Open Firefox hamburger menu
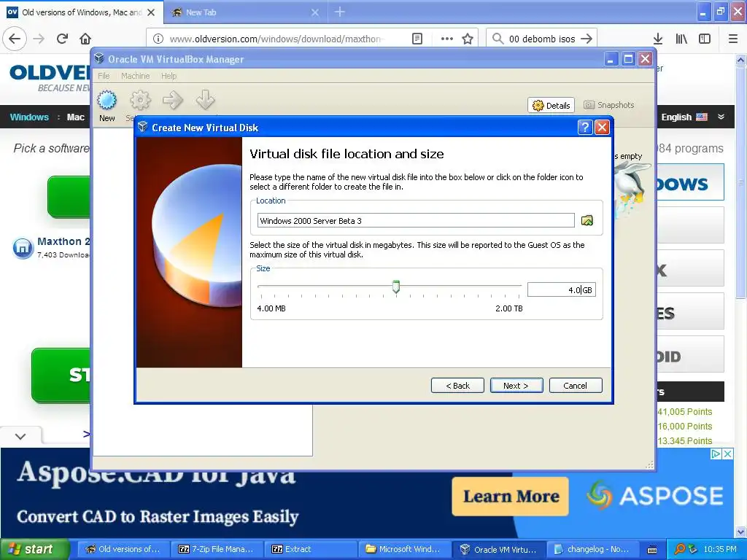747x560 pixels. coord(733,39)
